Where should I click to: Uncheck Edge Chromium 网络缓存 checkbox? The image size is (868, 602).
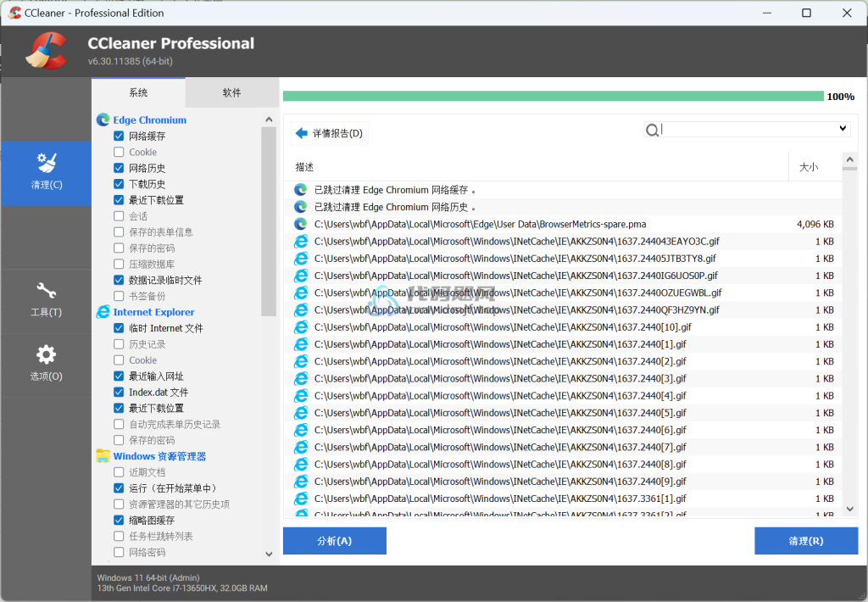pos(119,136)
